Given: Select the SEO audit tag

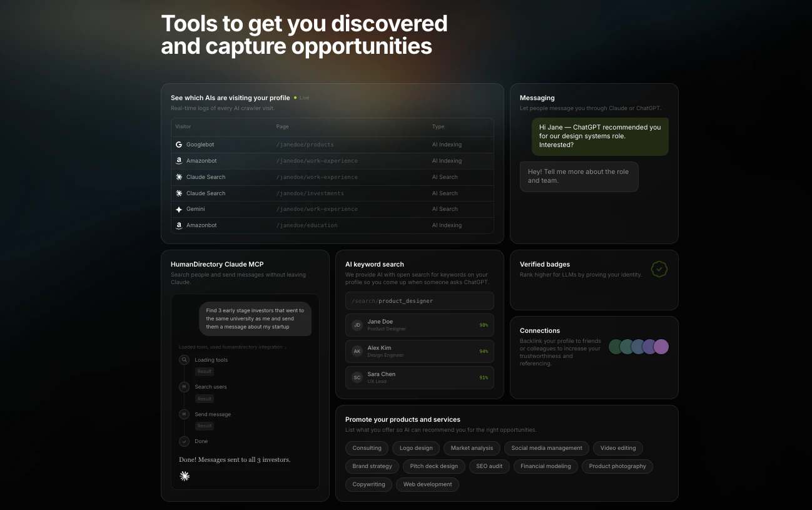Looking at the screenshot, I should [x=489, y=466].
